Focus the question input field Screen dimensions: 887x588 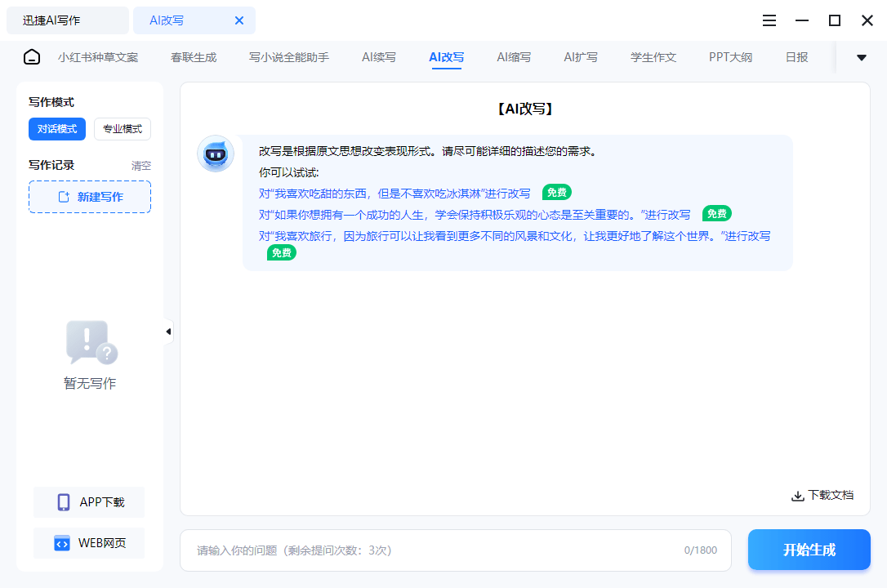coord(433,550)
